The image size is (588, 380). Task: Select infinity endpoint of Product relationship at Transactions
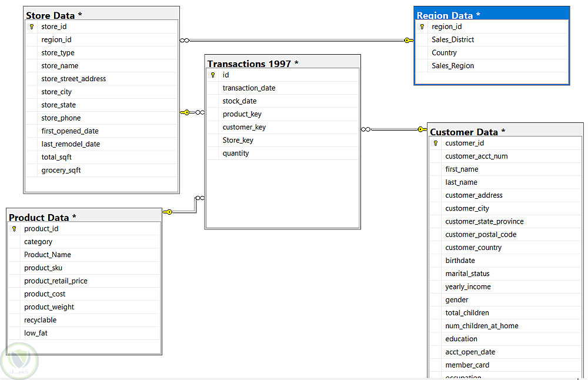pyautogui.click(x=200, y=198)
